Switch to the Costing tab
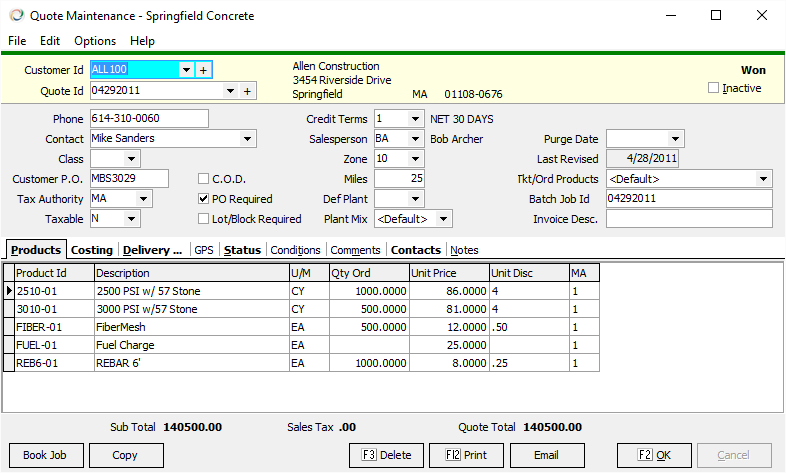The height and width of the screenshot is (473, 786). pos(92,250)
